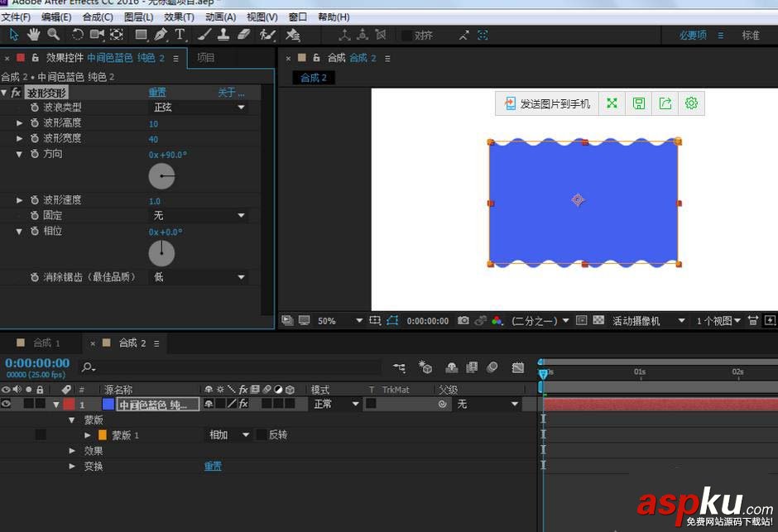Select the Hand tool
778x532 pixels.
(33, 35)
